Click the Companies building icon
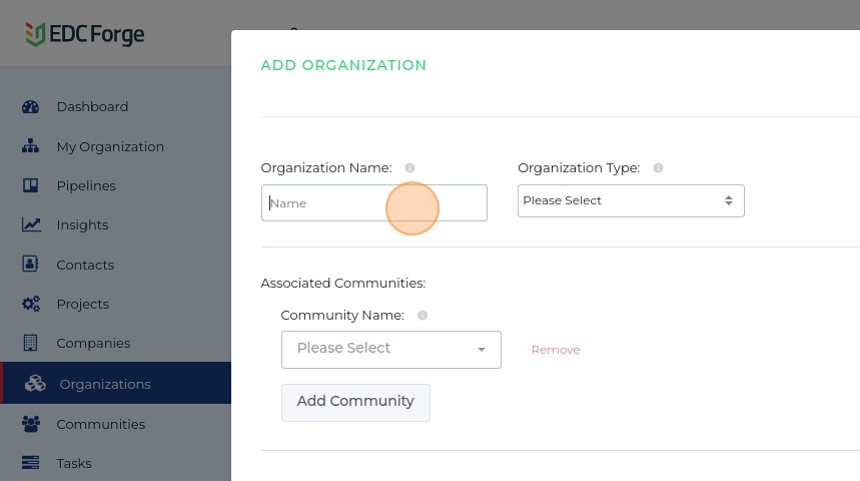860x481 pixels. pyautogui.click(x=30, y=343)
